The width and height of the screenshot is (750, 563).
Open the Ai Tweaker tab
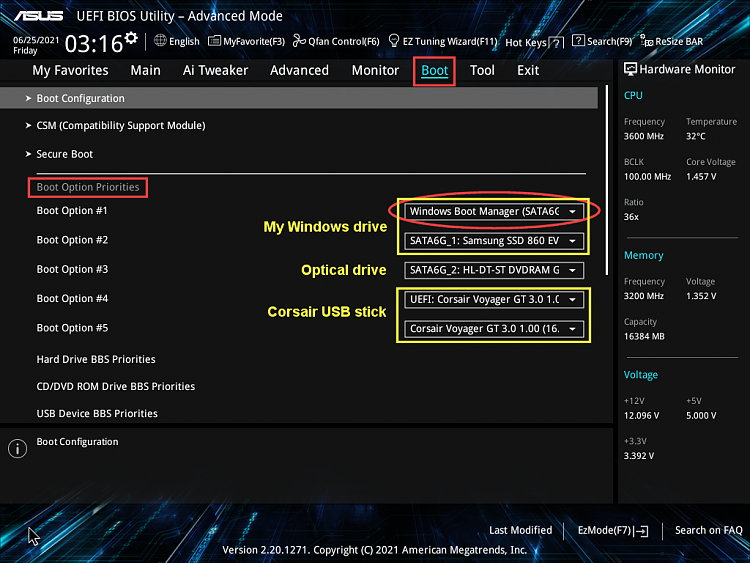[x=215, y=70]
